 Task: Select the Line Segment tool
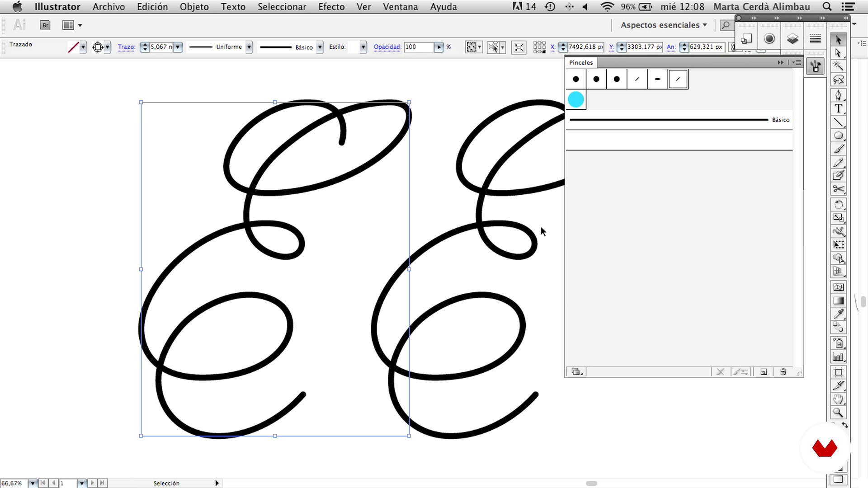839,122
